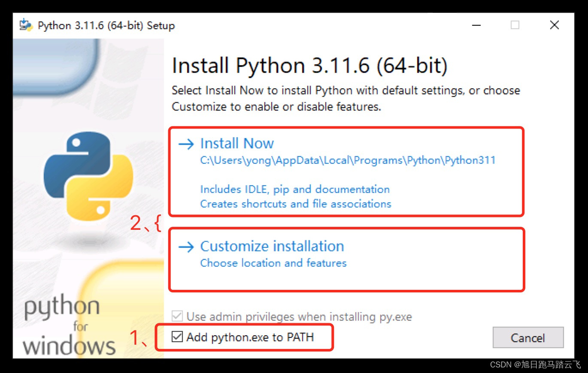Click Install Now to start default installation
The width and height of the screenshot is (588, 373).
click(237, 143)
